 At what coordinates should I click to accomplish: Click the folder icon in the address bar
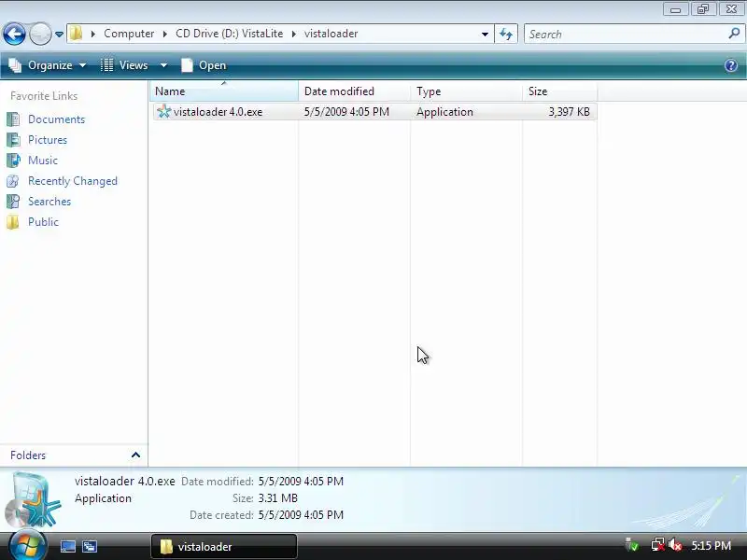pyautogui.click(x=77, y=34)
